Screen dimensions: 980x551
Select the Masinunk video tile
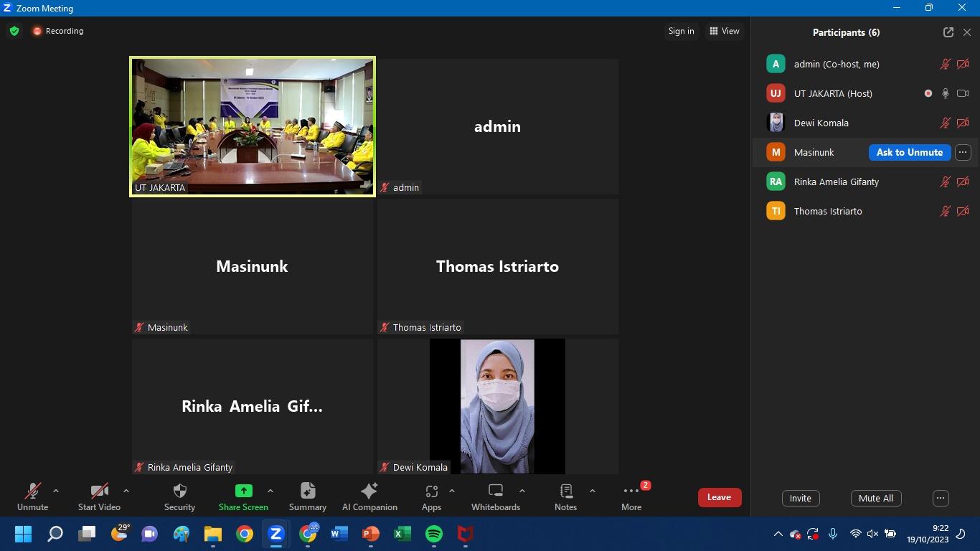click(253, 266)
